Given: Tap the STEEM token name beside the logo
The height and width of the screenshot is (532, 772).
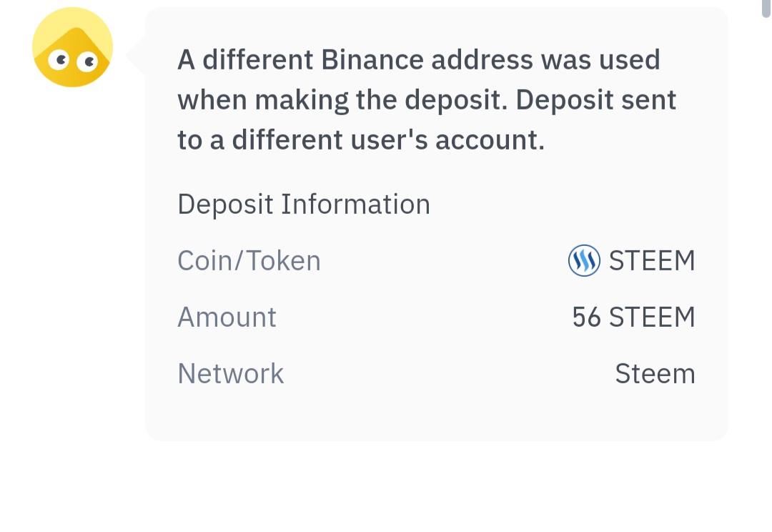Looking at the screenshot, I should pos(652,261).
